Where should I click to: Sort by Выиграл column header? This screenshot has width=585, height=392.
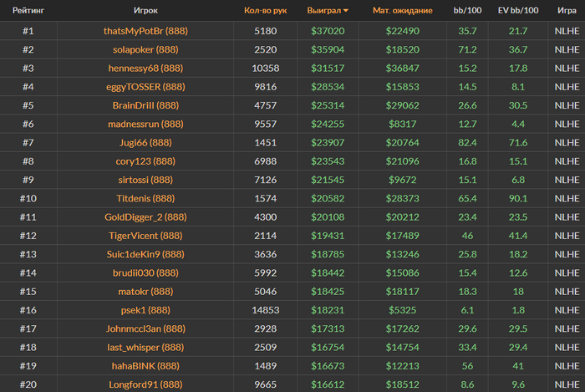(324, 10)
